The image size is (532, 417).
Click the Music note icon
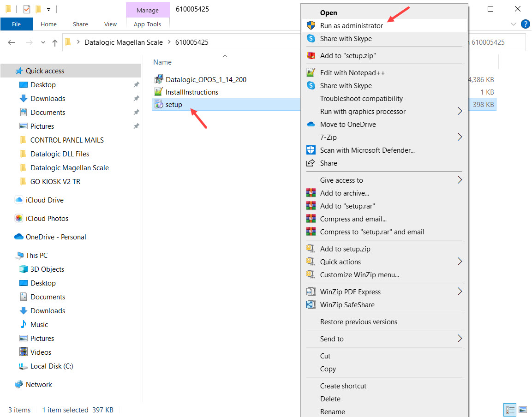[x=24, y=324]
